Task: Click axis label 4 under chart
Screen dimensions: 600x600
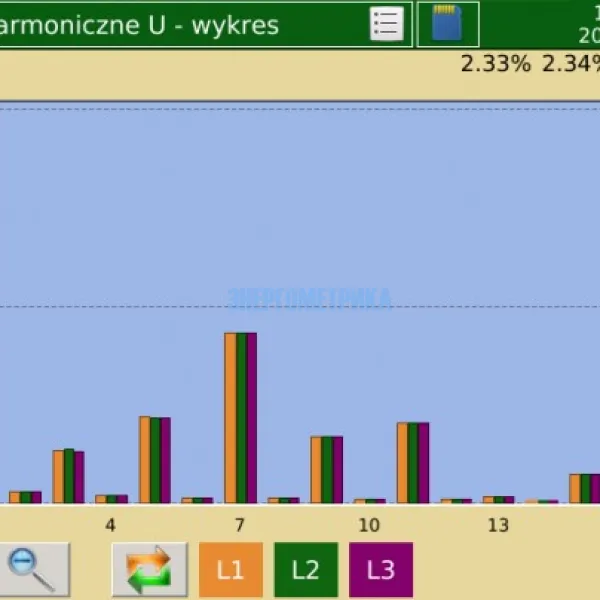Action: point(110,525)
